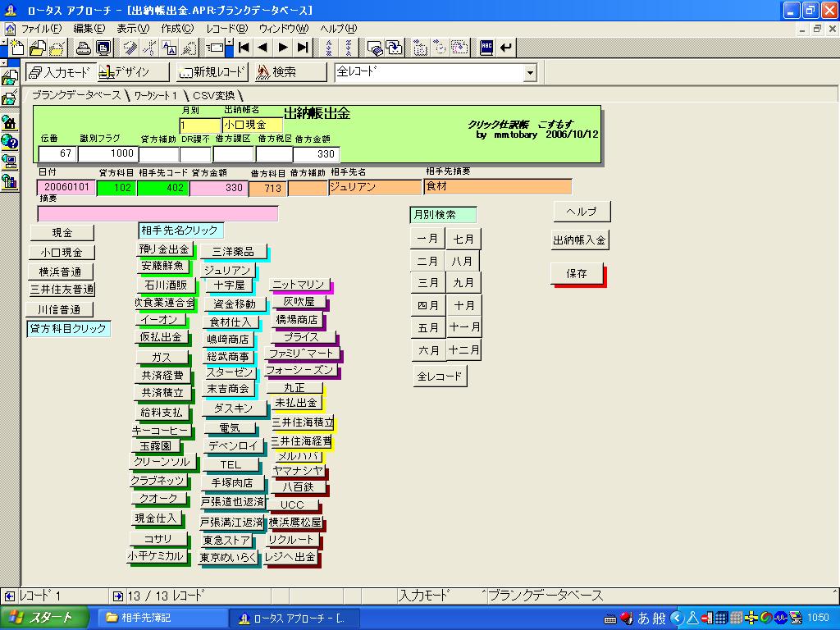Open the 作成 menu
This screenshot has width=840, height=630.
click(177, 29)
